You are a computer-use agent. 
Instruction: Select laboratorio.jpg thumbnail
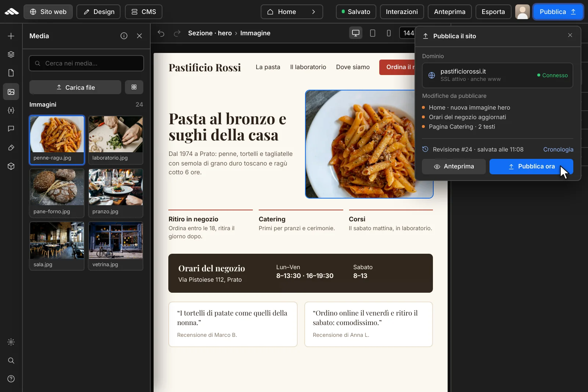click(x=116, y=140)
